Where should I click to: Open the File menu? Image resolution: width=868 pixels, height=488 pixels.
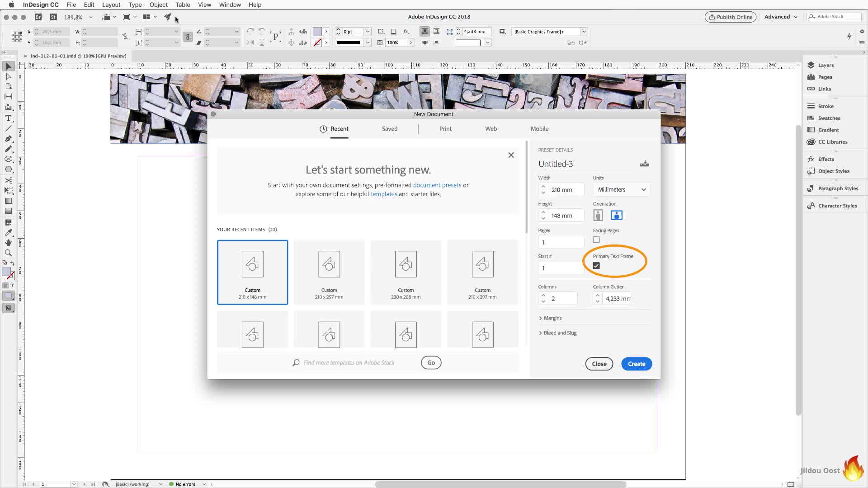point(71,5)
